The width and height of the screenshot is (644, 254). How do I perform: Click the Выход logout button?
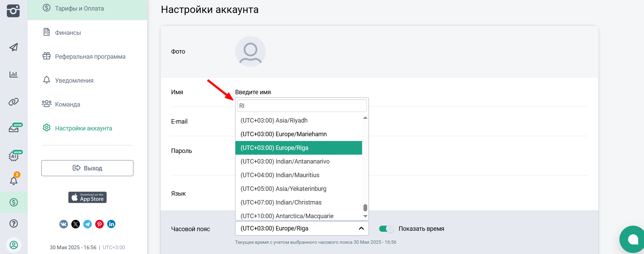[87, 168]
